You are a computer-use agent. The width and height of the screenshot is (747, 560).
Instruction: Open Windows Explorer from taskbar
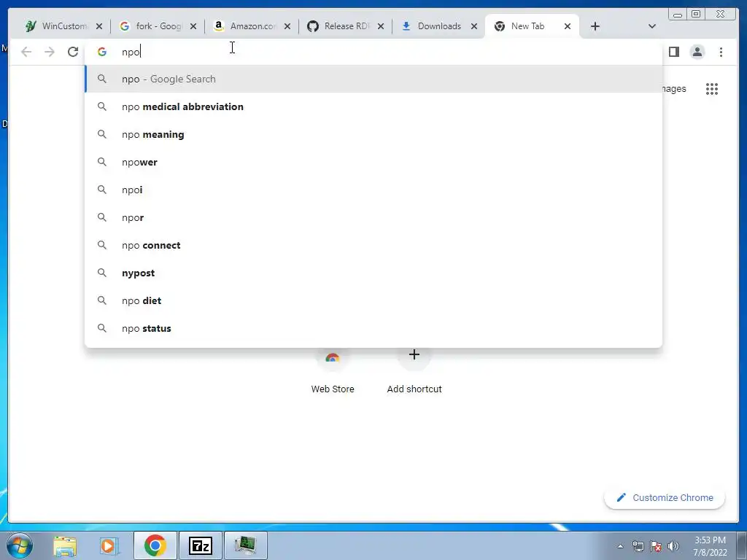[65, 545]
